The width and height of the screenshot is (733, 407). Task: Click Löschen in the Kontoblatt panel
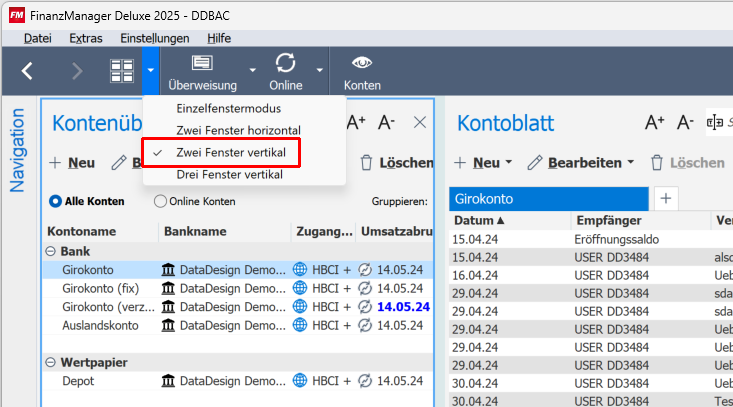pos(688,163)
